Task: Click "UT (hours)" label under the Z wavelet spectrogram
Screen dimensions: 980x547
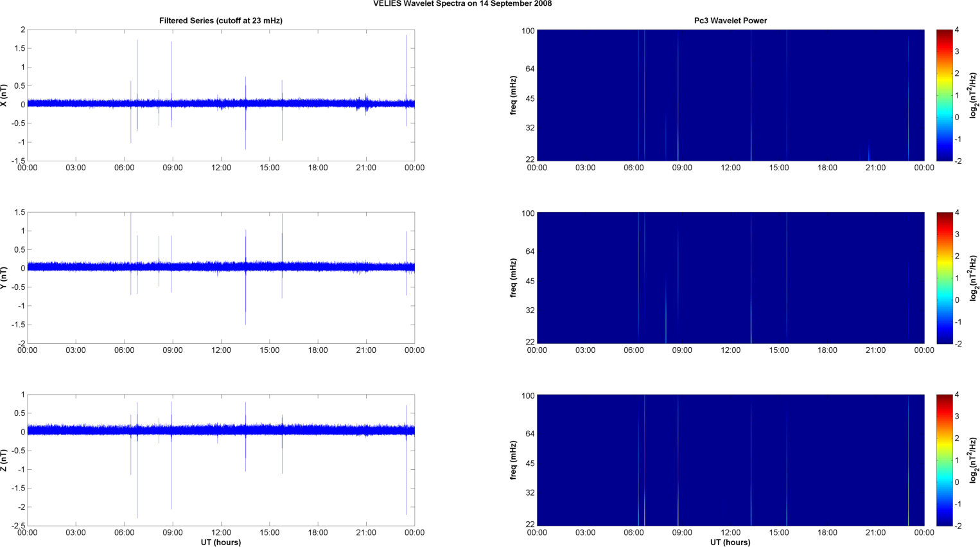Action: coord(730,542)
